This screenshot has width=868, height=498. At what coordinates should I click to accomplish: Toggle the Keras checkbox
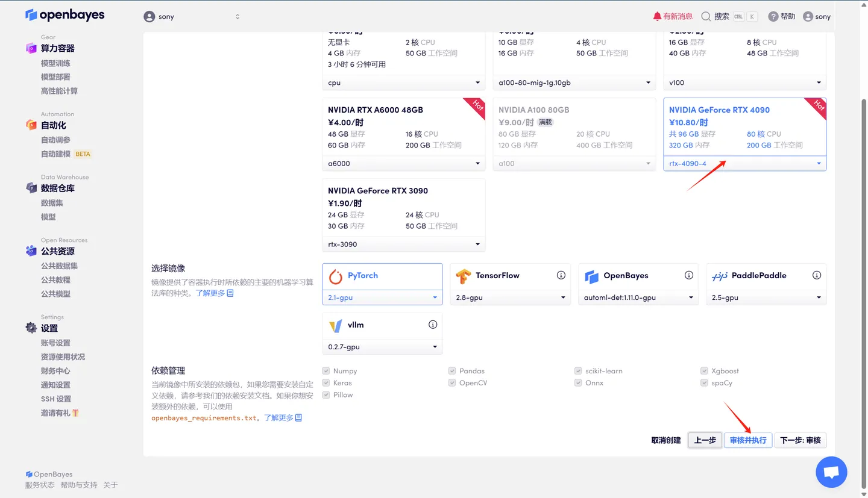click(326, 383)
